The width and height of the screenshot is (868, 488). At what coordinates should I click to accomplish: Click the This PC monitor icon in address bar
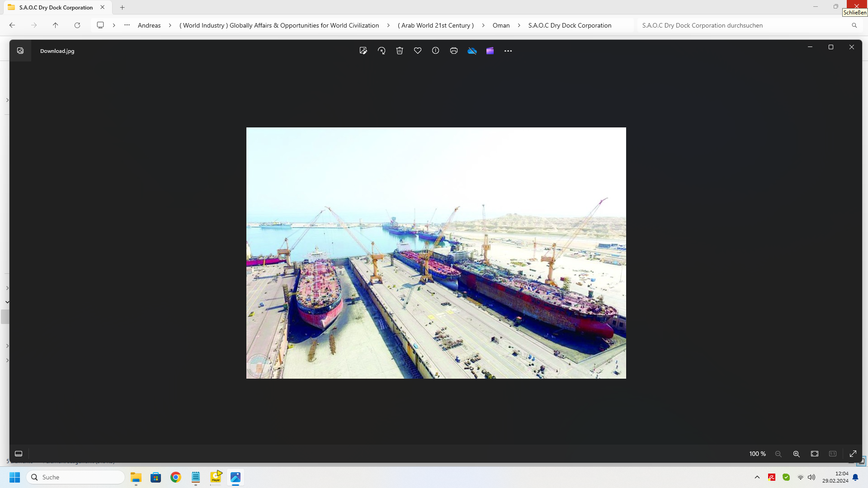100,25
